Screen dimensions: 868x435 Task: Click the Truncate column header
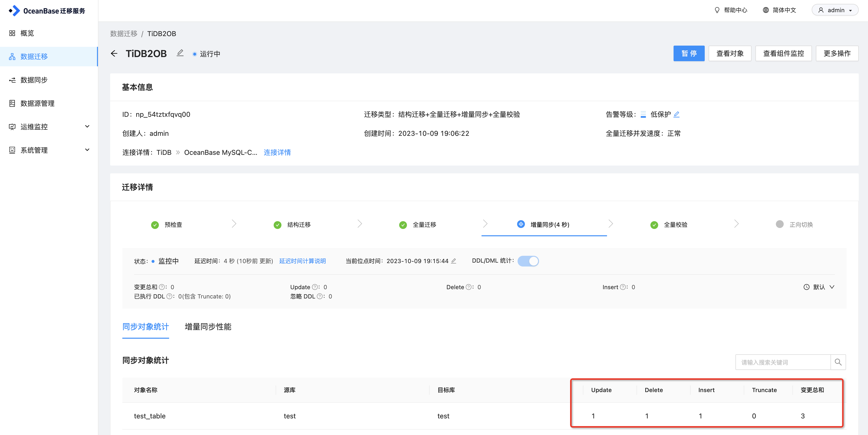point(764,390)
